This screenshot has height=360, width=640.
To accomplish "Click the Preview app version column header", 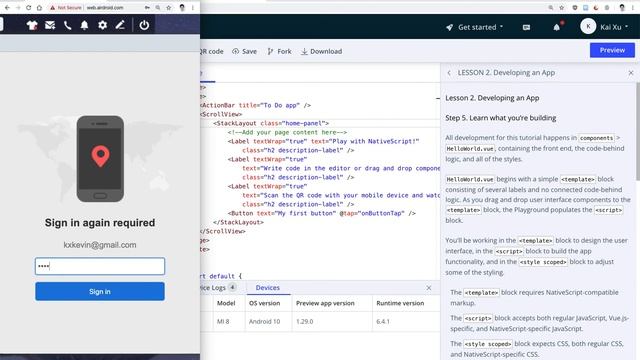I will coord(325,303).
